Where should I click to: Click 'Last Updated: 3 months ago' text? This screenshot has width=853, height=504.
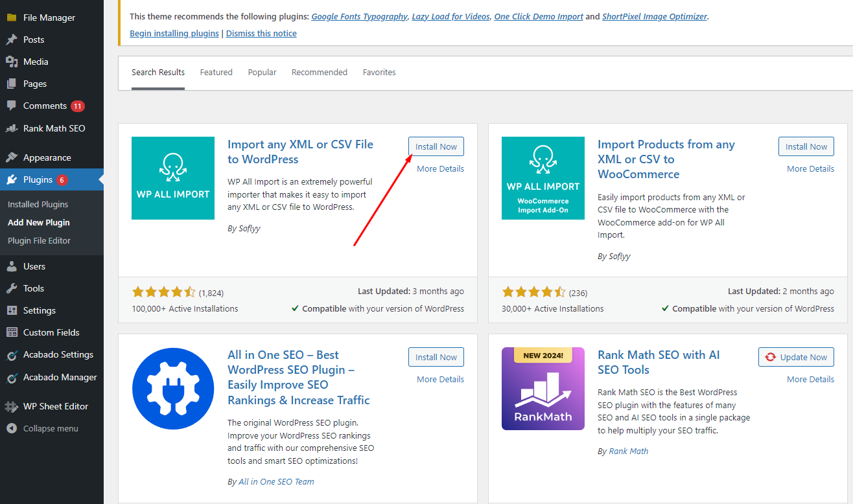click(411, 292)
